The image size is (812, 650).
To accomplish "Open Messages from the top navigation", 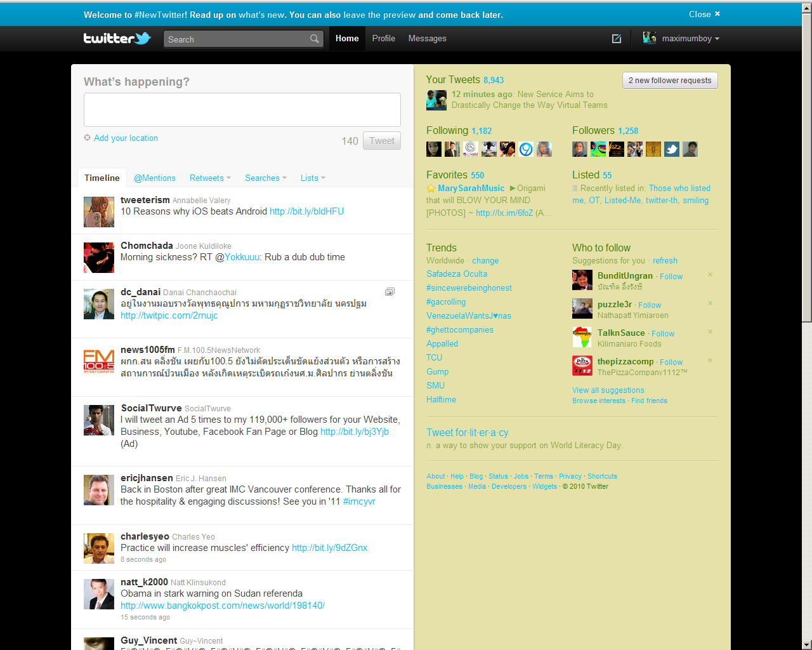I will pyautogui.click(x=427, y=39).
